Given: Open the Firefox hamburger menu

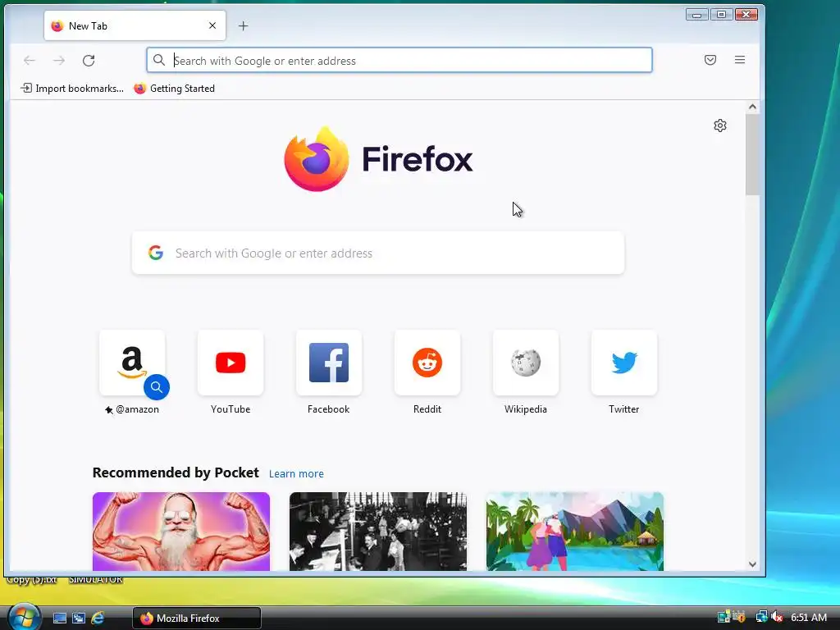Looking at the screenshot, I should [x=740, y=60].
